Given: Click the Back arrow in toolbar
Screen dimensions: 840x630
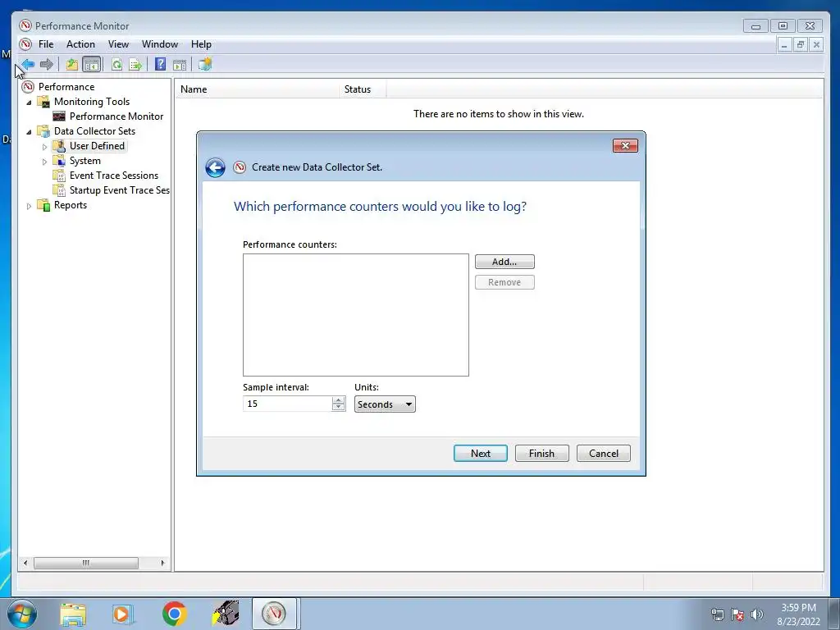Looking at the screenshot, I should click(x=29, y=65).
